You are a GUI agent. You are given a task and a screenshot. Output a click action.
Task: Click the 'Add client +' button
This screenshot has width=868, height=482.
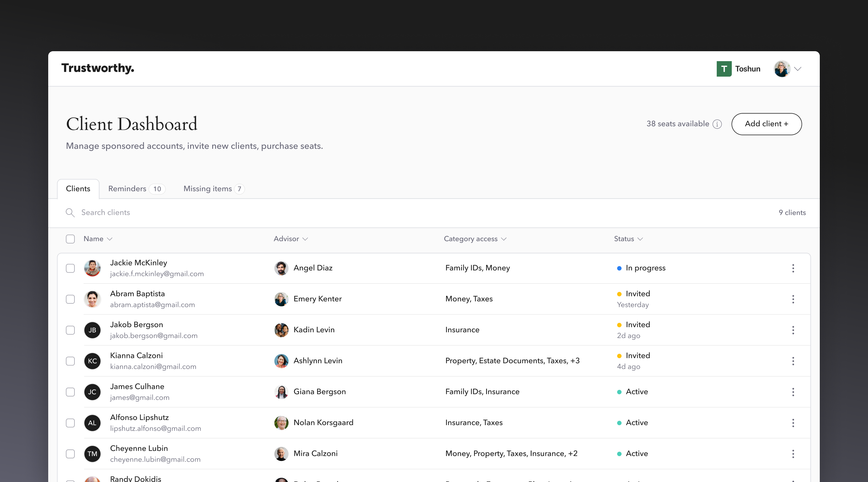[766, 124]
